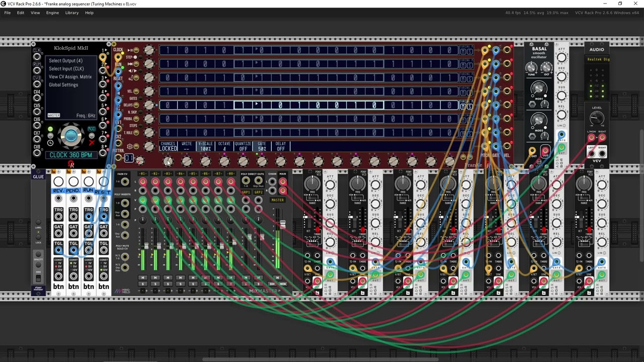Click the Franke DELAYS button
Screen dimensions: 644x362
(x=136, y=105)
